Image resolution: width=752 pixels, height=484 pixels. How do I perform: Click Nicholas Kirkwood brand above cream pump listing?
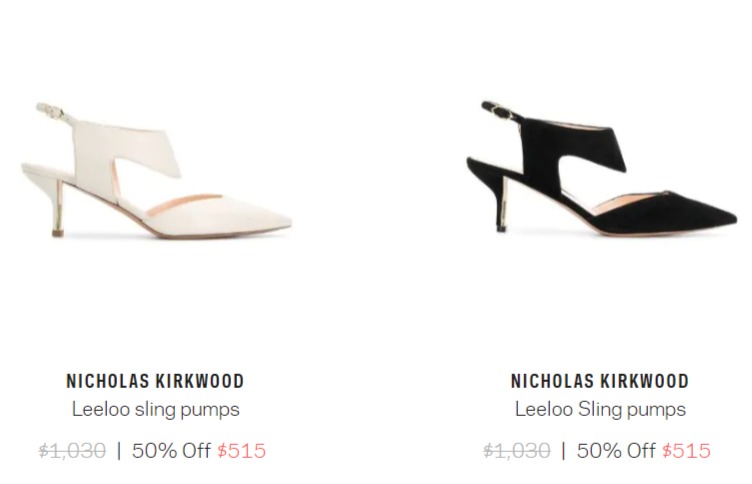155,381
